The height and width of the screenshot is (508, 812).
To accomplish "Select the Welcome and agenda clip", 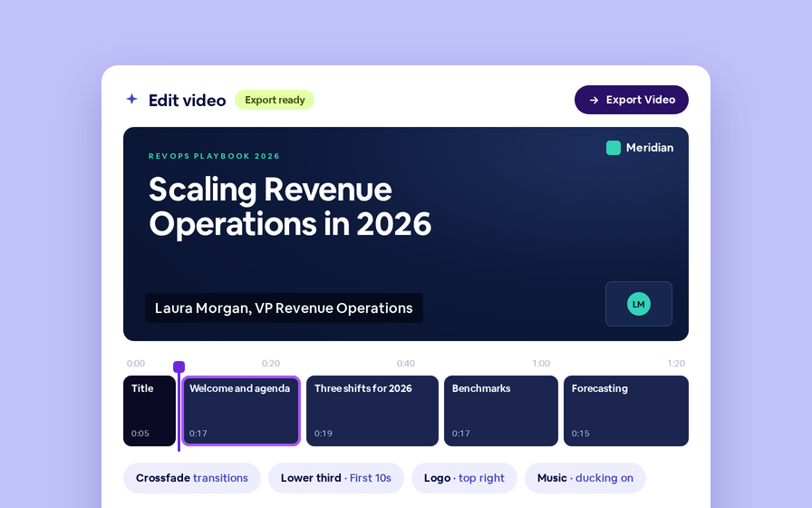I will (x=241, y=411).
